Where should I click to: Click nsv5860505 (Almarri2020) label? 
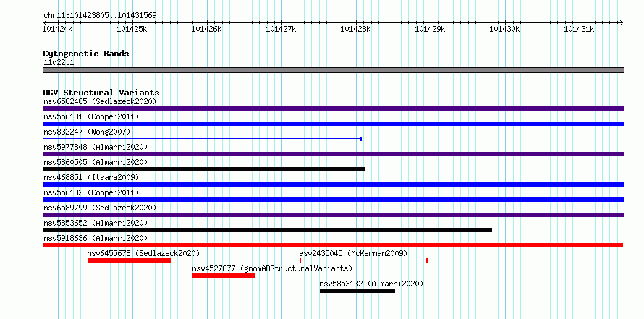pos(96,162)
